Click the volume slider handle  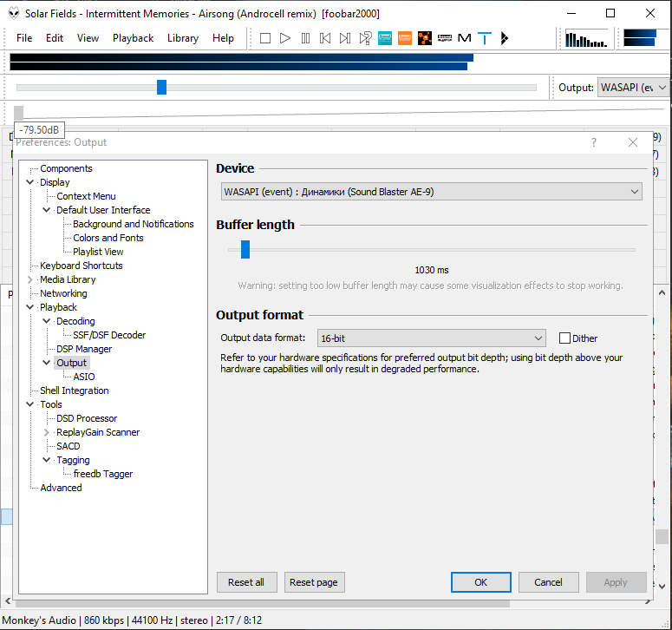coord(18,113)
